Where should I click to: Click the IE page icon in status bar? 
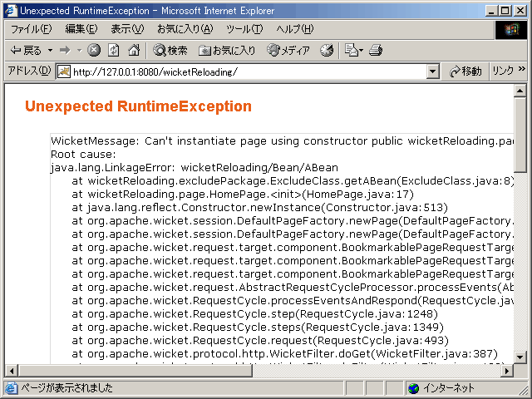click(11, 388)
